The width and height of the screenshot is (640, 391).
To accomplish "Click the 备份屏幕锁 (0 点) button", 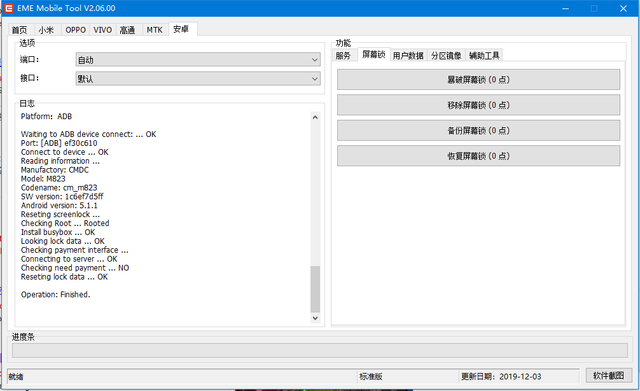I will pos(478,131).
